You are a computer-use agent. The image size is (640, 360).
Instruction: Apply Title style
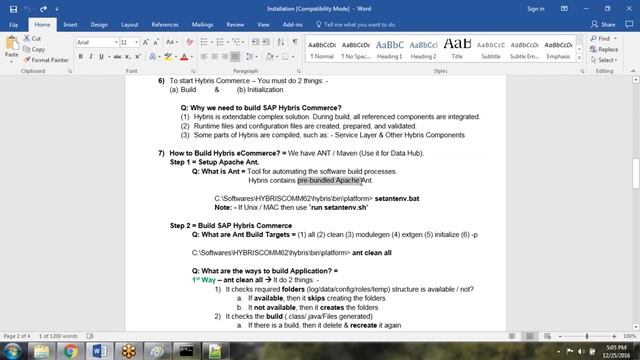click(457, 49)
